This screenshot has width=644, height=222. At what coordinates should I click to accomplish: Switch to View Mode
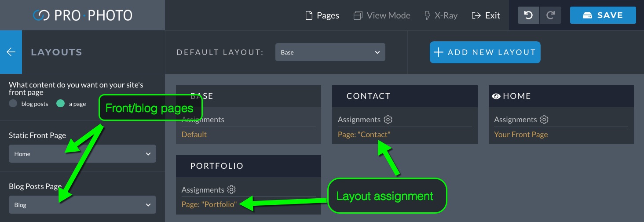pos(382,15)
